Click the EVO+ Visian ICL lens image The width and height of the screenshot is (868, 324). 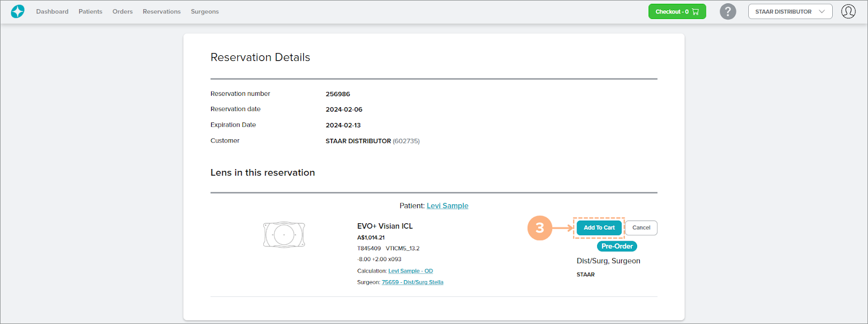click(x=284, y=235)
